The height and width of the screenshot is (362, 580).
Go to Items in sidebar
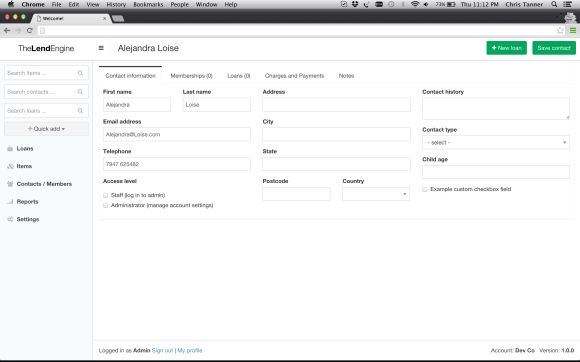pos(24,166)
